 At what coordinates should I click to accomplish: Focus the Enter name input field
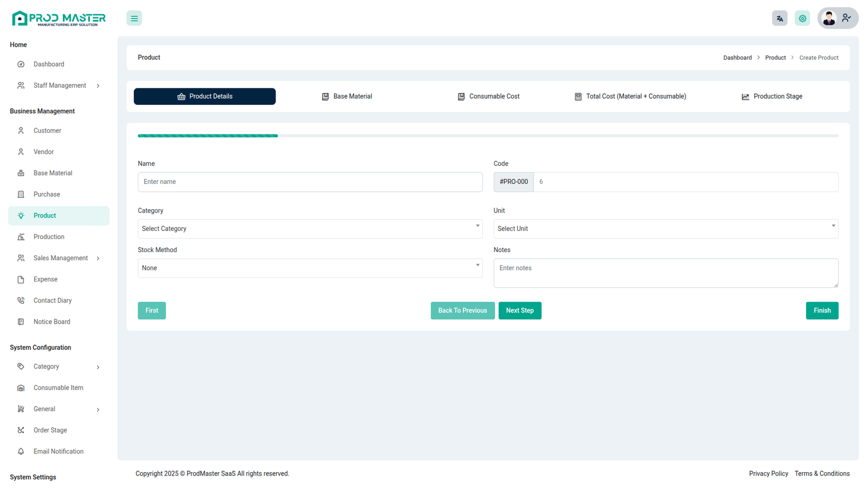pyautogui.click(x=310, y=182)
